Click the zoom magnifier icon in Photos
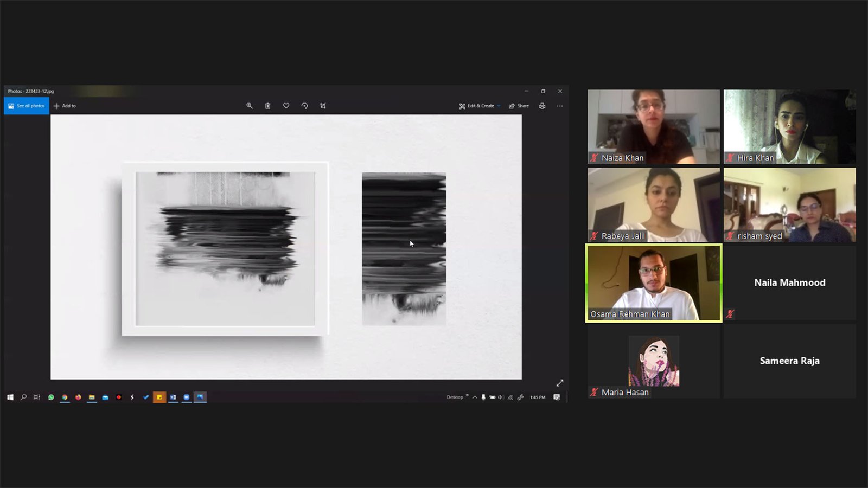The height and width of the screenshot is (488, 868). (250, 106)
